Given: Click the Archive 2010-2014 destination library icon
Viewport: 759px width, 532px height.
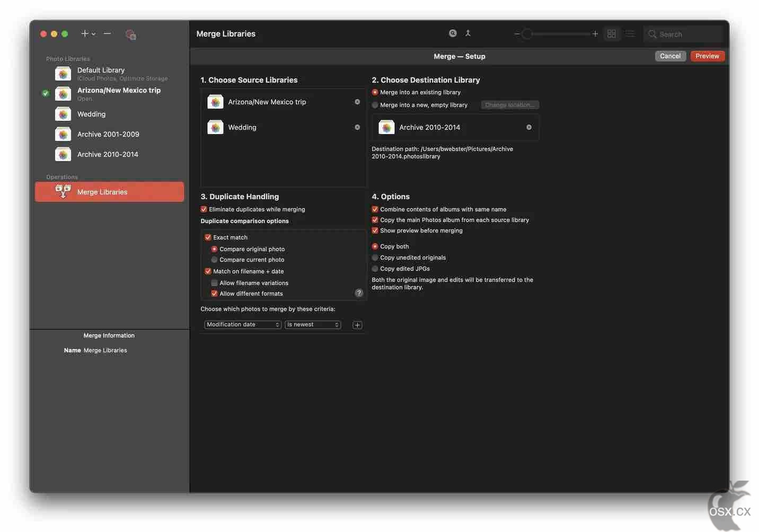Looking at the screenshot, I should (x=386, y=127).
